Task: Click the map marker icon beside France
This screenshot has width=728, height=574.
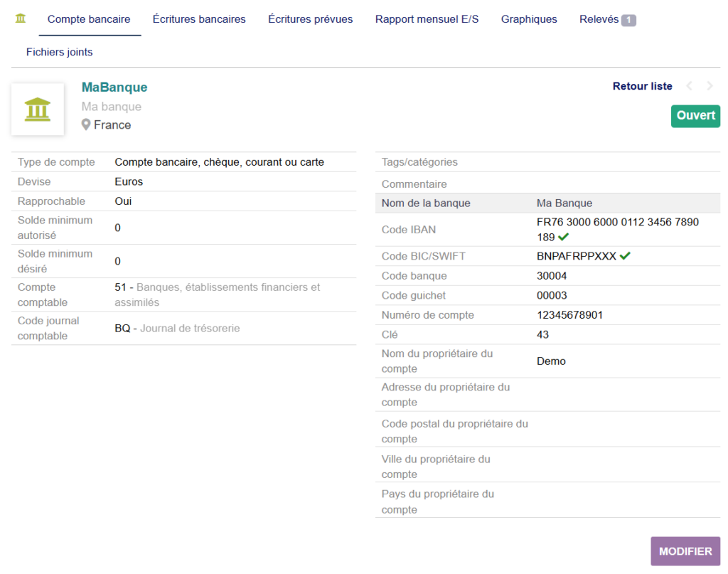Action: click(x=86, y=125)
